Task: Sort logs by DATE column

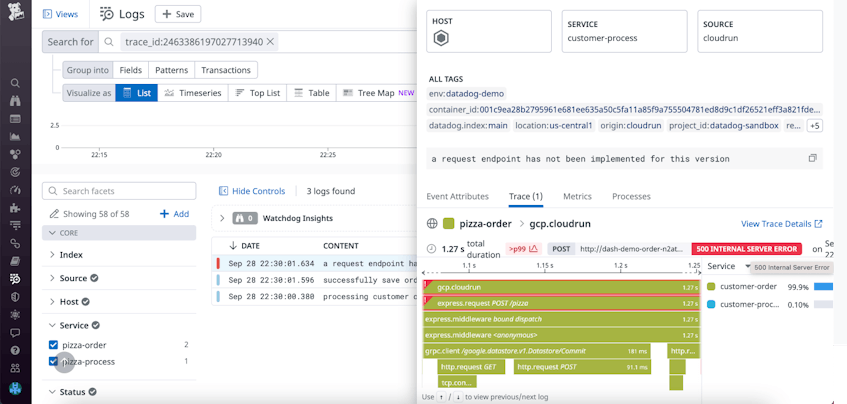Action: (245, 246)
